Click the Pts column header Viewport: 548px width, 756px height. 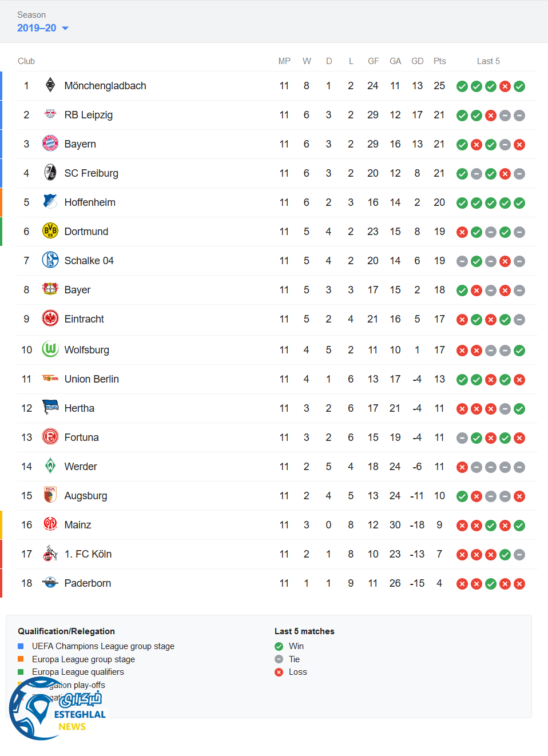pos(439,61)
